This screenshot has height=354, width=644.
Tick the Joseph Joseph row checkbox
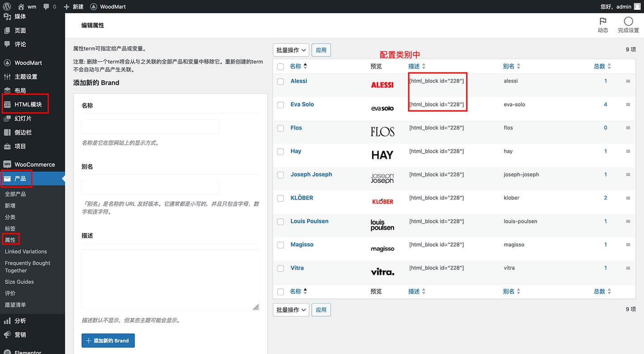coord(280,175)
